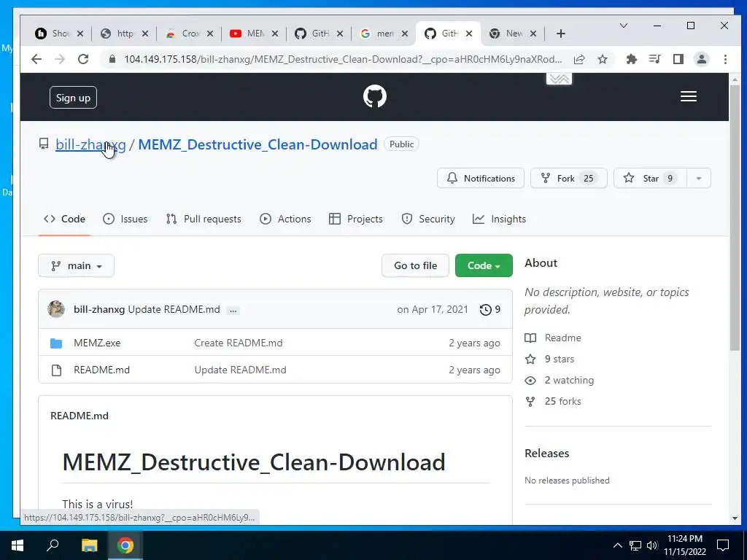
Task: Open the README.md file
Action: 101,370
